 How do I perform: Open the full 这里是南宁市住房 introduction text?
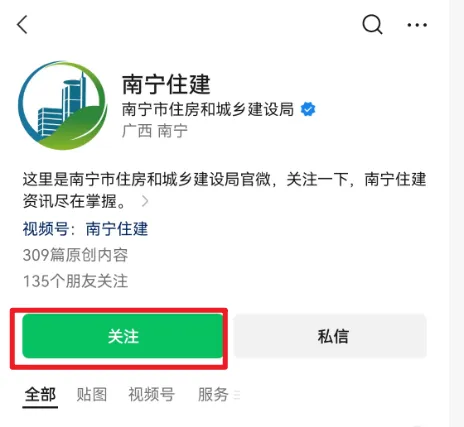click(225, 190)
